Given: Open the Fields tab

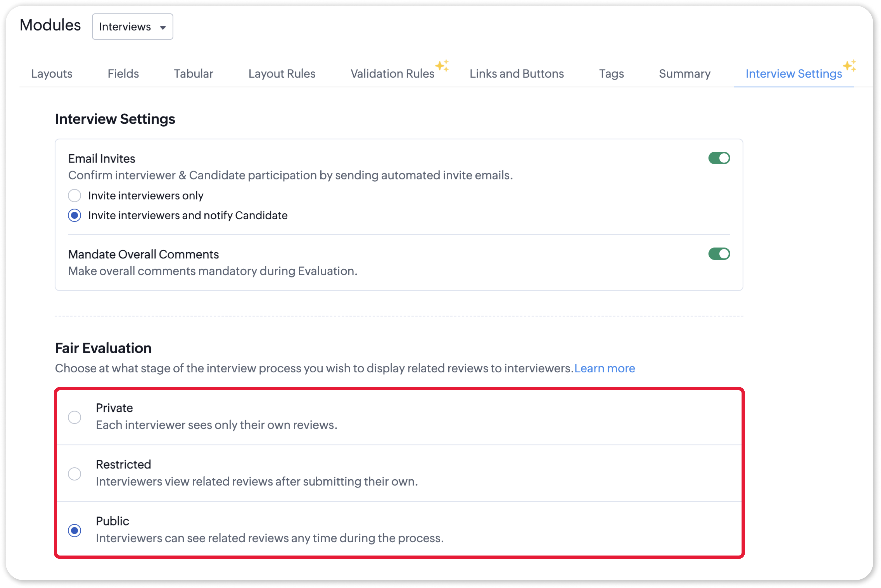Looking at the screenshot, I should pos(123,73).
